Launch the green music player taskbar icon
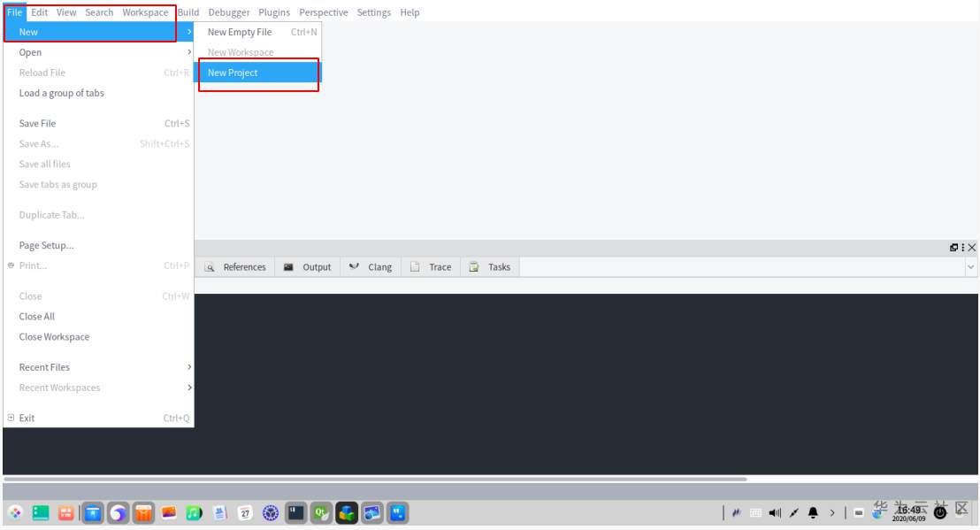This screenshot has width=980, height=530. 194,513
